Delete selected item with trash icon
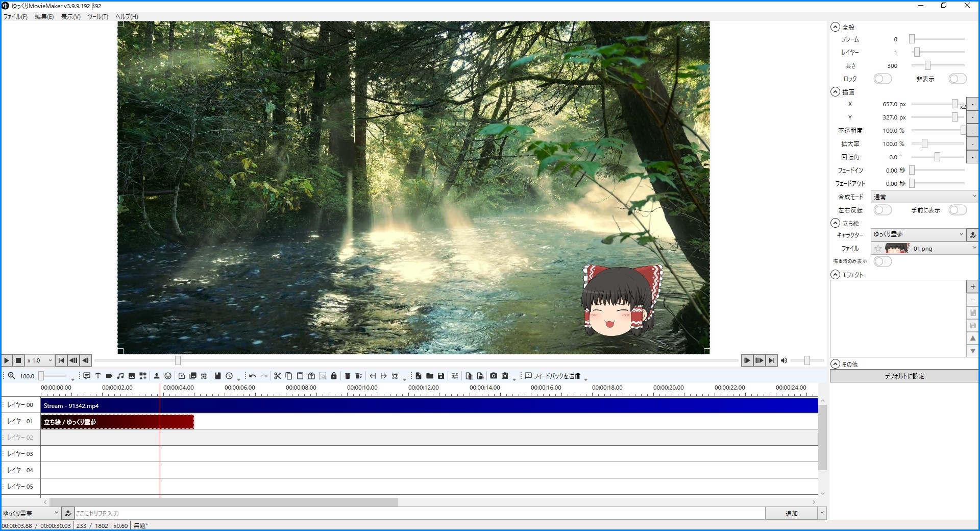Screen dimensions: 980x531 click(x=348, y=376)
